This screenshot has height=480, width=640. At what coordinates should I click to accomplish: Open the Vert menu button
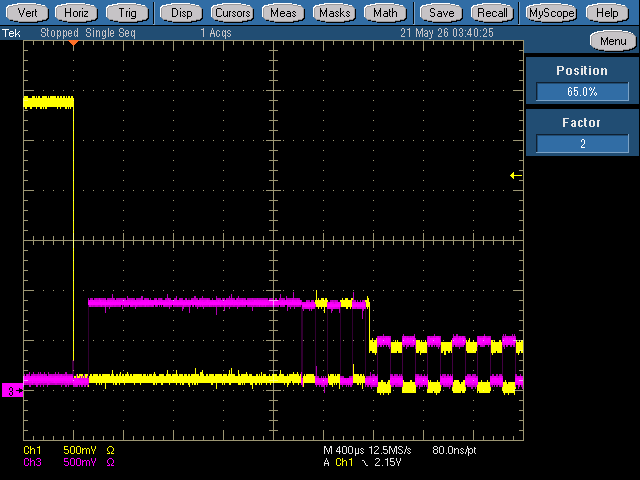[27, 13]
